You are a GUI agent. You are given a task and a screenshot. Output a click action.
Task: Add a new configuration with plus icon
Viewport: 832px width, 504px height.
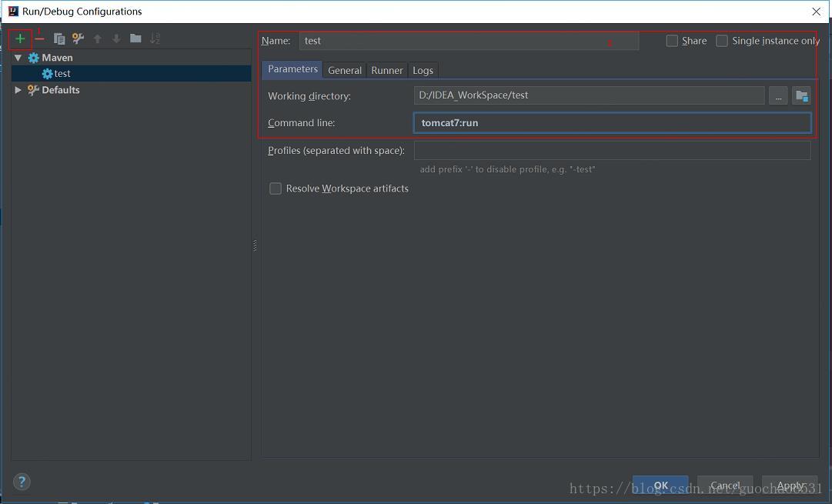tap(20, 38)
